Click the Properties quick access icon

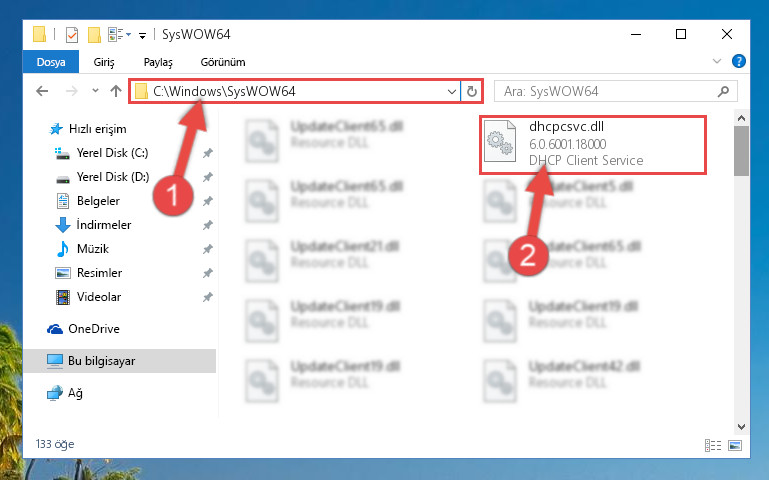(72, 35)
